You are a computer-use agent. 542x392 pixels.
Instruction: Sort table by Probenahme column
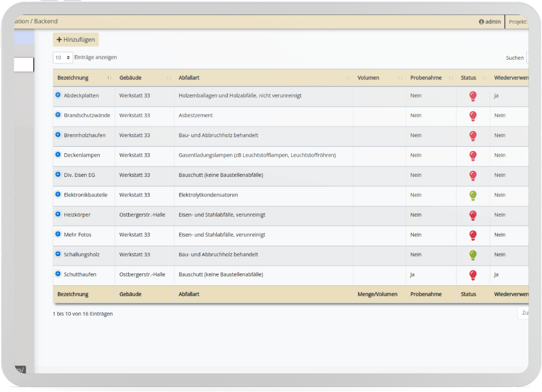coord(426,78)
